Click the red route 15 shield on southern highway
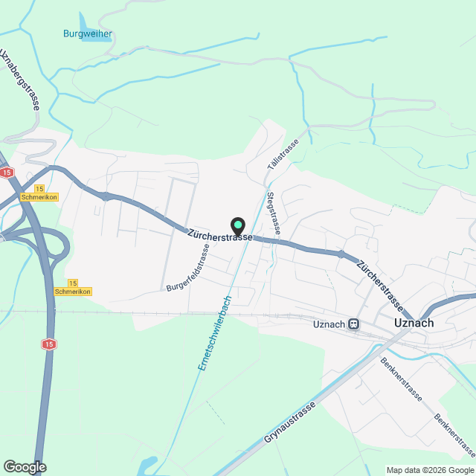 49,344
